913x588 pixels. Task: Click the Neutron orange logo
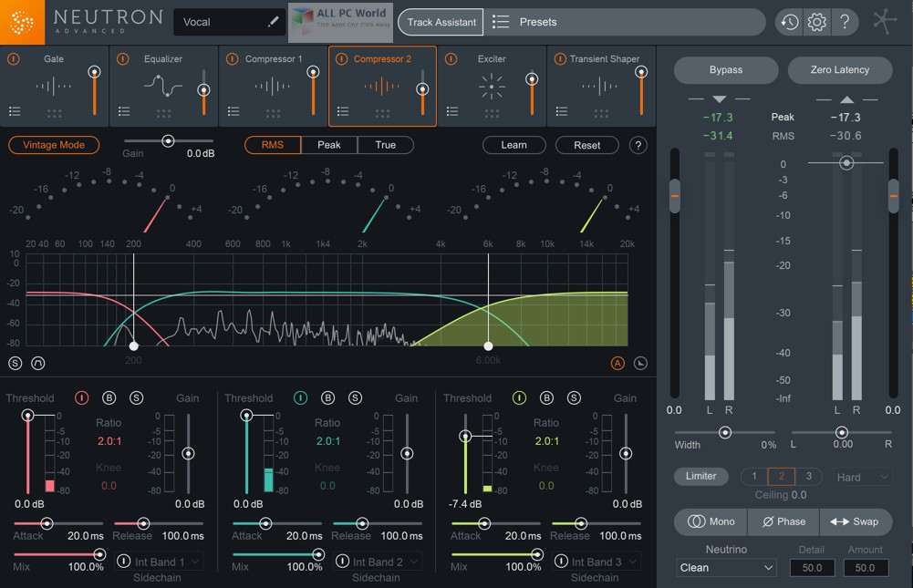[x=22, y=22]
